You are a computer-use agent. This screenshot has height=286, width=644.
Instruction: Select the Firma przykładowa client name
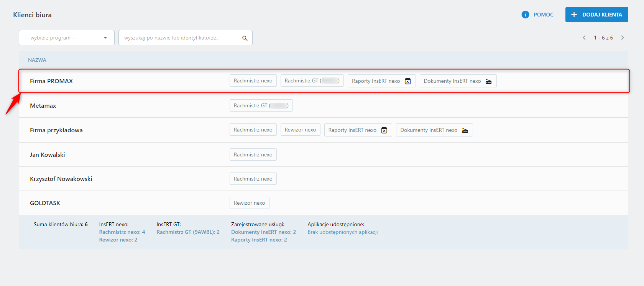tap(56, 130)
